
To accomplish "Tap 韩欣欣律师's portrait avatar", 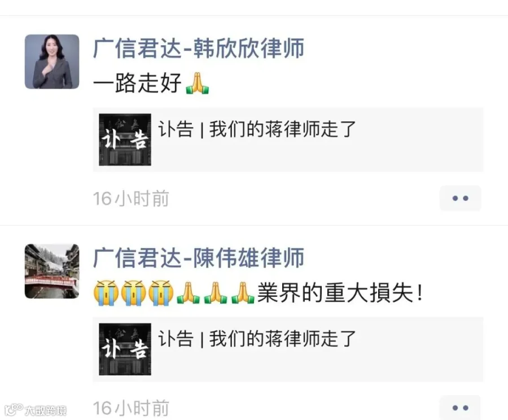I will click(52, 62).
